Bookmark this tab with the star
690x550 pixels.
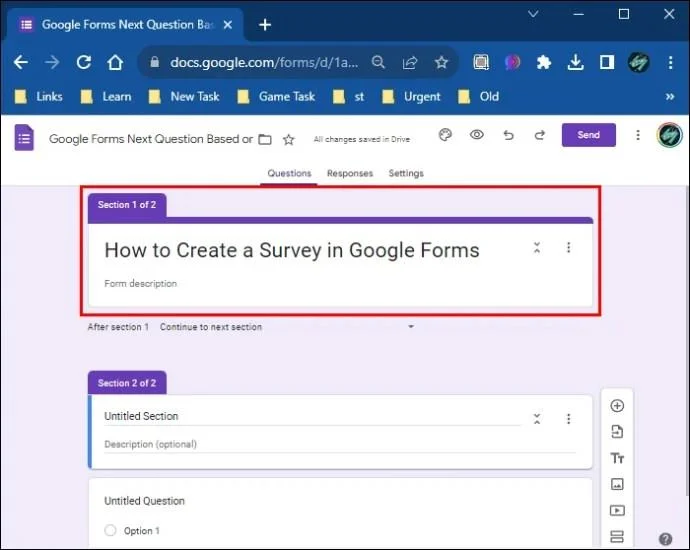pyautogui.click(x=441, y=62)
